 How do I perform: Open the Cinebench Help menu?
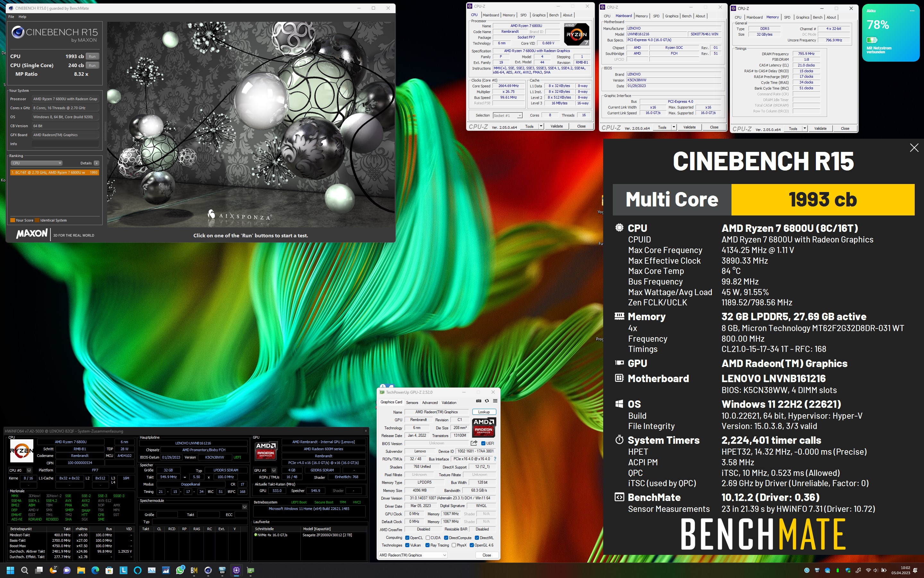click(22, 17)
